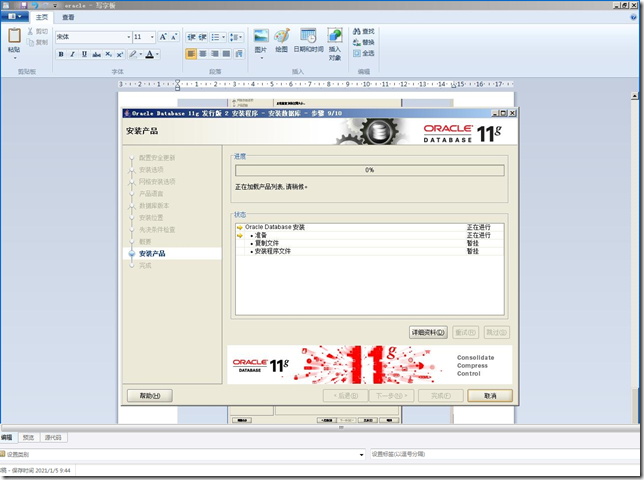Decrease paragraph indent

click(191, 37)
